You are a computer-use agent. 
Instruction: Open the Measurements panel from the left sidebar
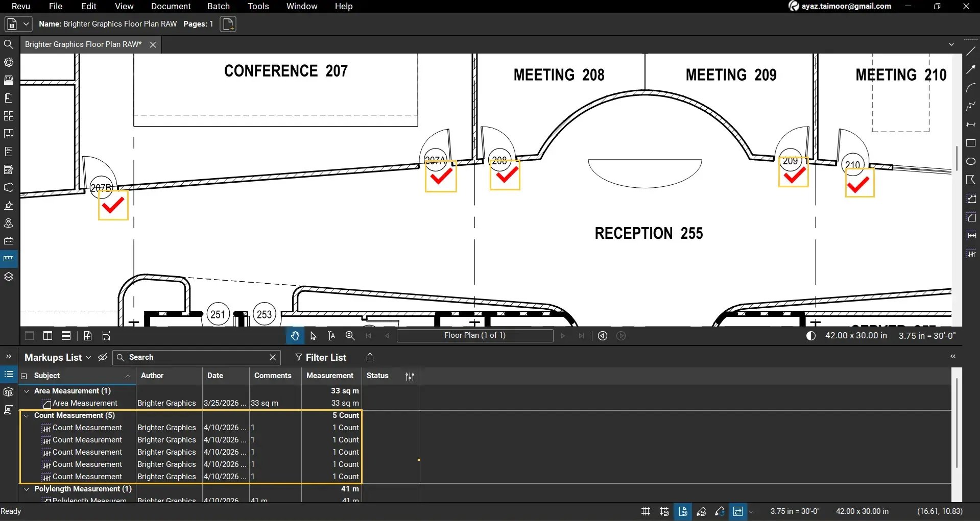[x=9, y=258]
